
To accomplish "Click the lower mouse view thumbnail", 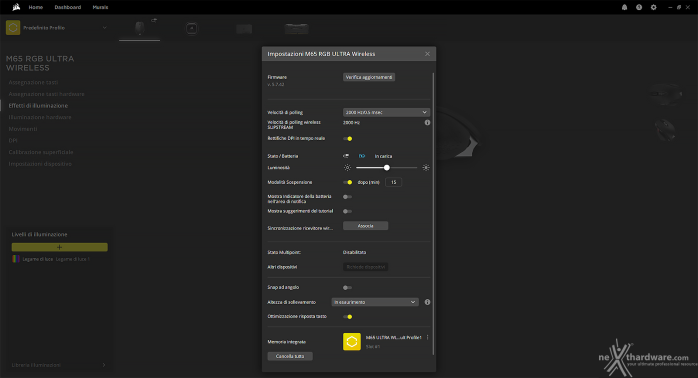I will 665,129.
